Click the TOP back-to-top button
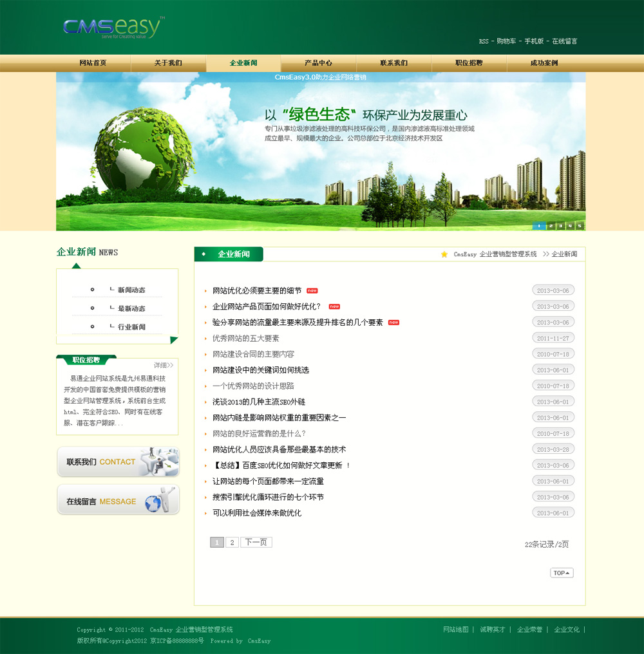 562,573
